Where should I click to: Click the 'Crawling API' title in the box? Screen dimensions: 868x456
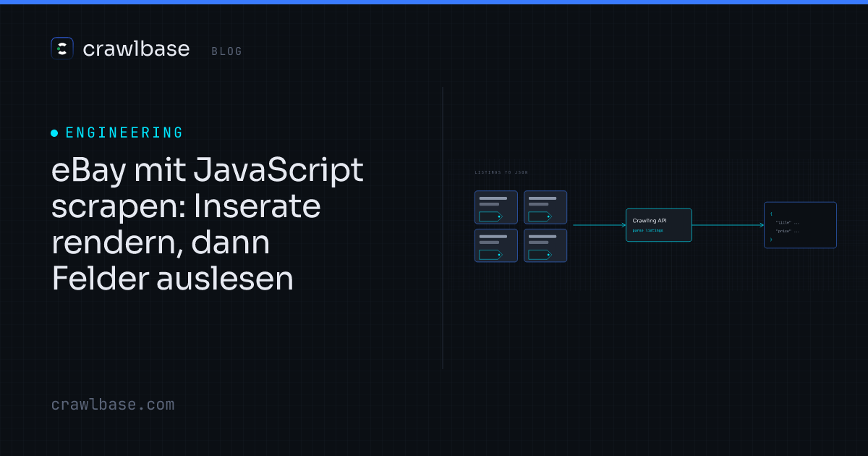(x=649, y=220)
